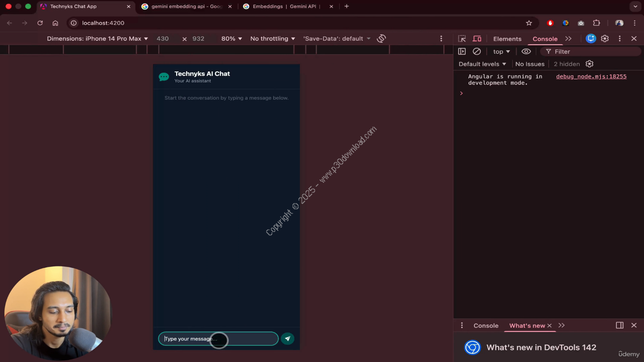Toggle live expression eye icon
Image resolution: width=644 pixels, height=362 pixels.
tap(526, 51)
